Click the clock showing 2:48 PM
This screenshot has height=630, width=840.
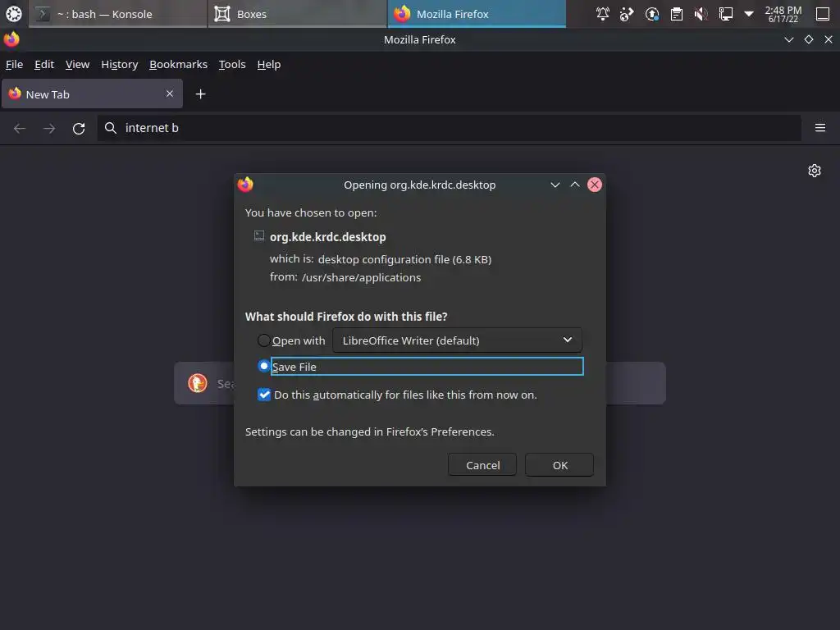783,14
